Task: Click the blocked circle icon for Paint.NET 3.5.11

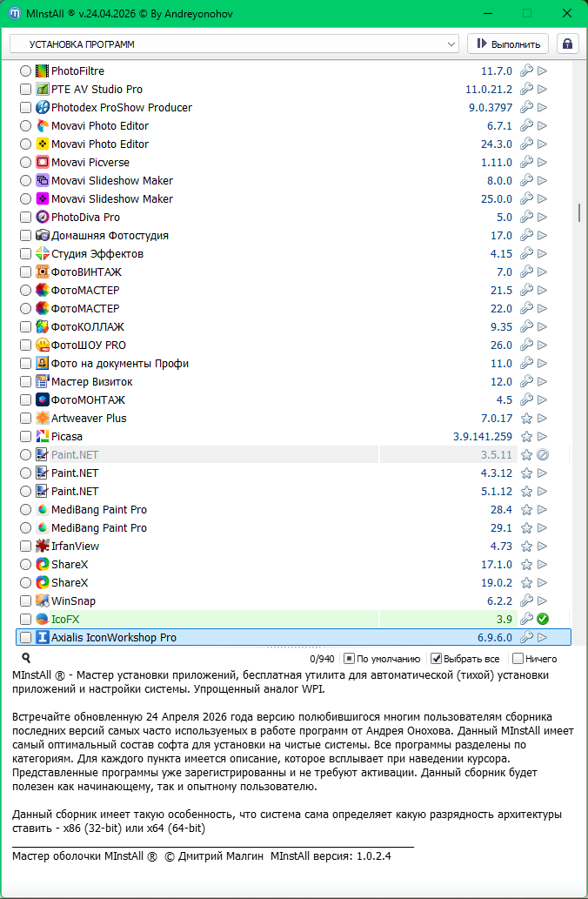Action: (542, 455)
